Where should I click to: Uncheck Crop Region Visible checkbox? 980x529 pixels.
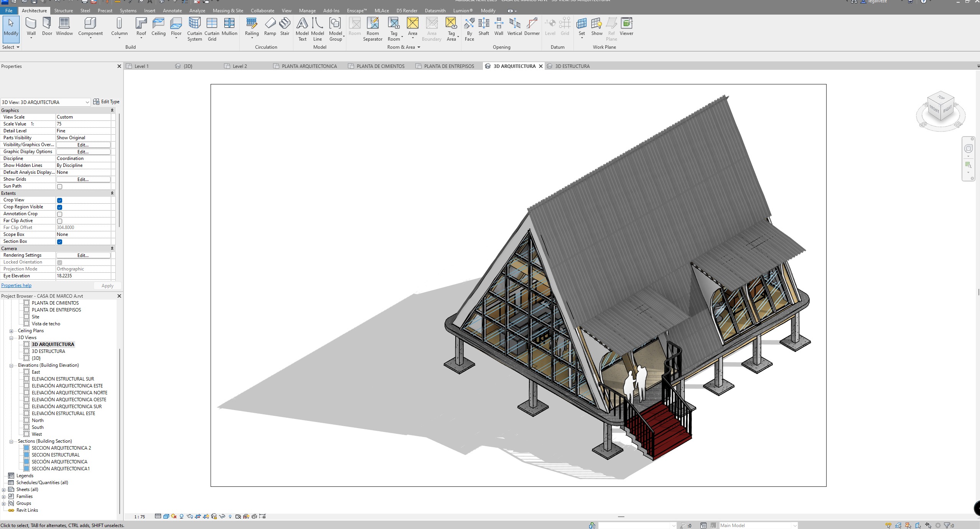59,207
